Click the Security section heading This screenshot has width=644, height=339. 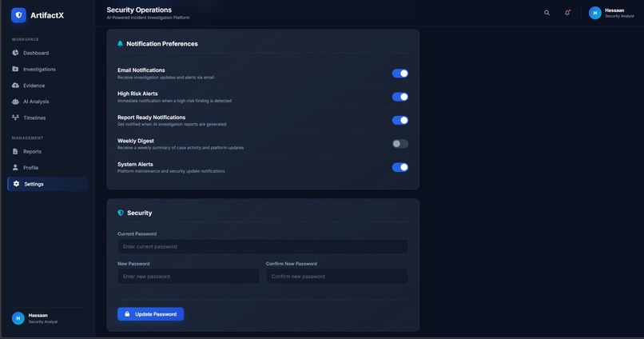click(139, 213)
